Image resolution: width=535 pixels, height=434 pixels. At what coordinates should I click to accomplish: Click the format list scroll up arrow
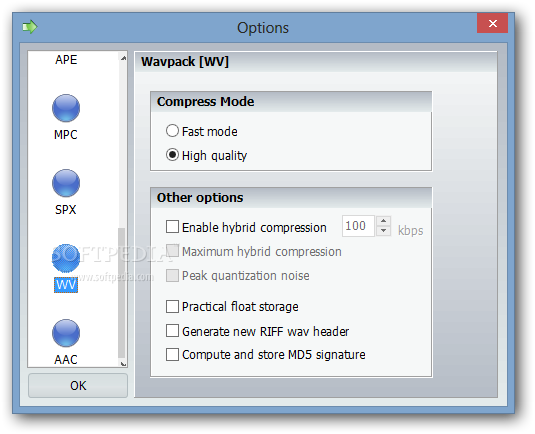(123, 58)
